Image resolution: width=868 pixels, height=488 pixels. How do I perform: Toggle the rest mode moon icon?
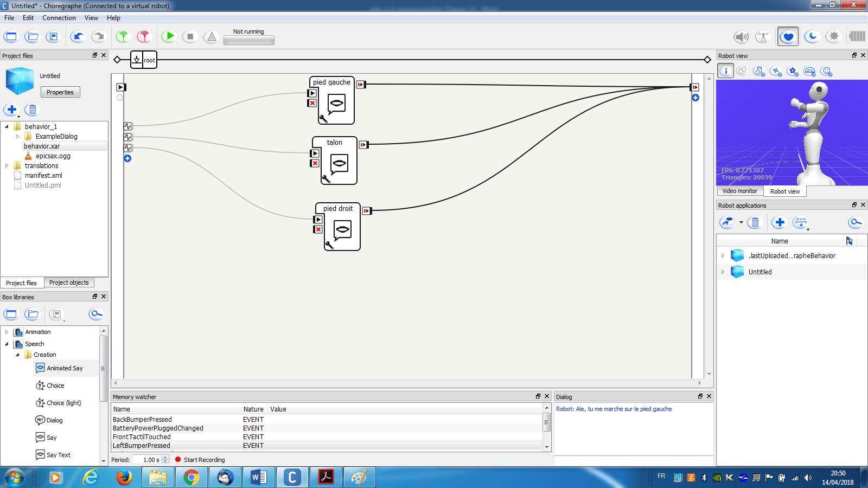812,37
